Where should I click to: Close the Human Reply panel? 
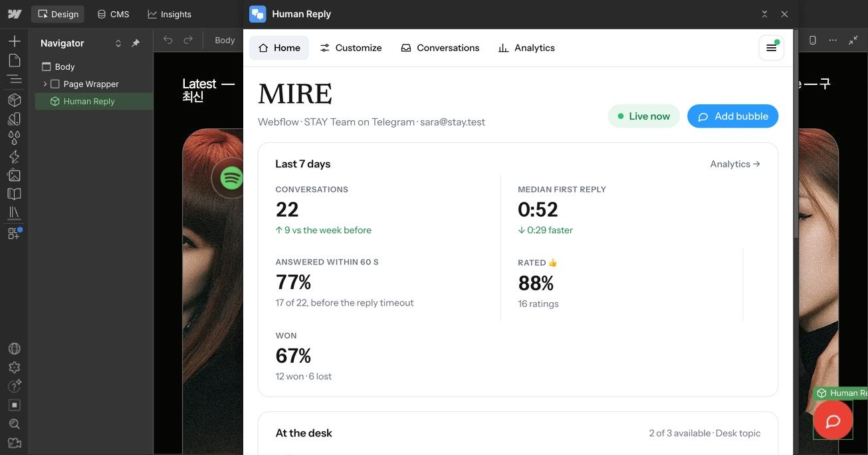coord(784,14)
